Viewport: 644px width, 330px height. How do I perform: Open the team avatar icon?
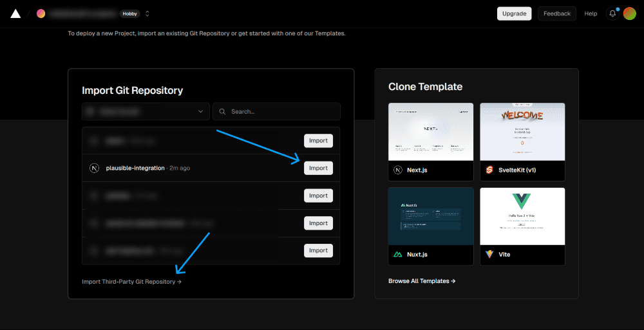[41, 14]
